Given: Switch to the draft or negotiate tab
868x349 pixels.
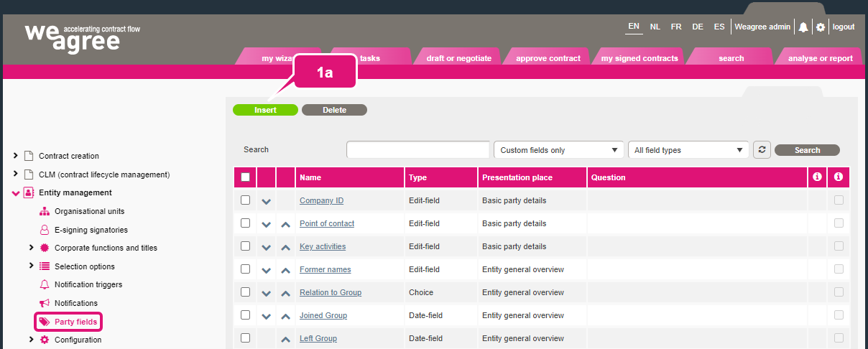Looking at the screenshot, I should 458,58.
